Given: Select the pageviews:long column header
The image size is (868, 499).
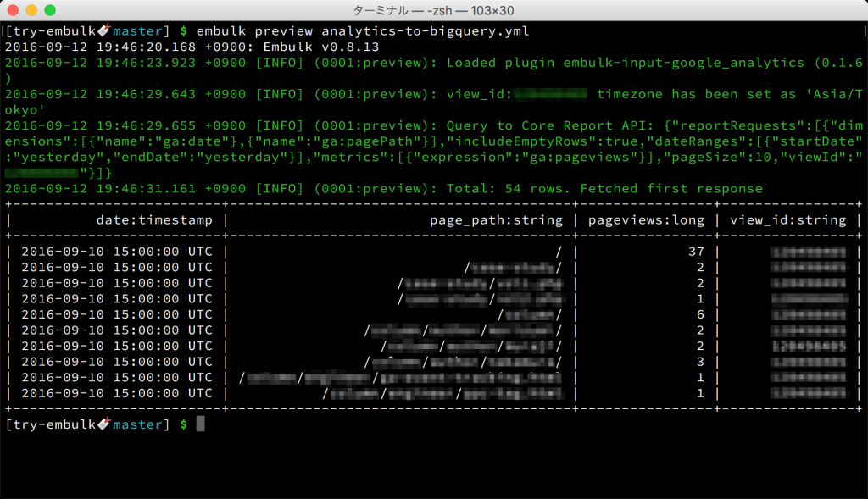Looking at the screenshot, I should pyautogui.click(x=645, y=219).
